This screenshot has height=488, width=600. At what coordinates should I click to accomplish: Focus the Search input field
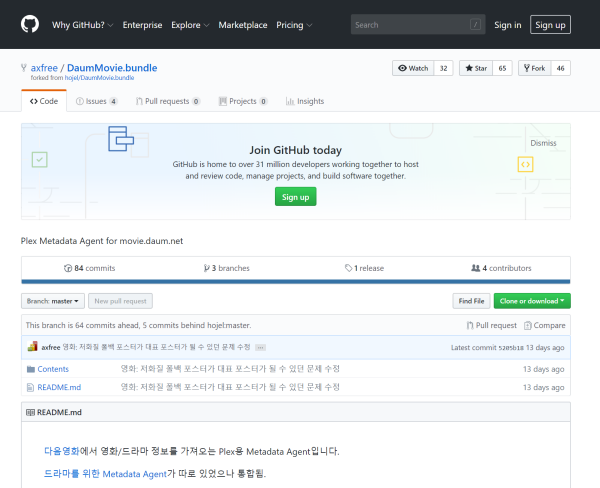coord(418,24)
